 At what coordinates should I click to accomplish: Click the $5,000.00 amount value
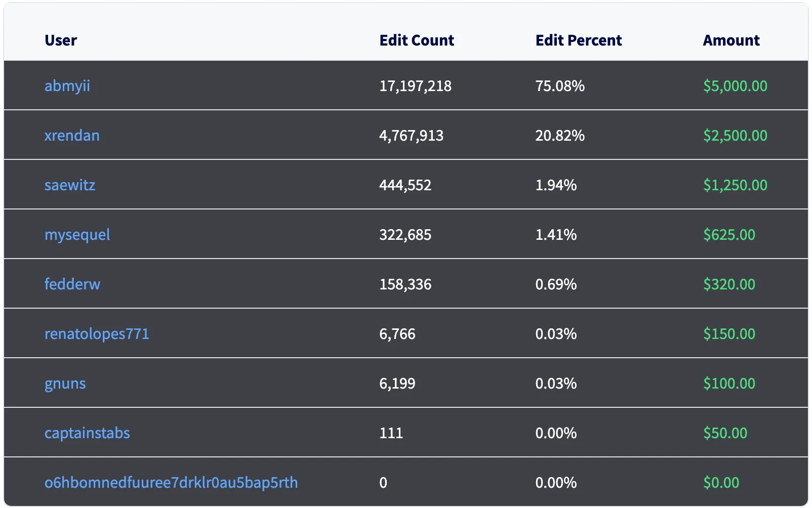pos(735,86)
